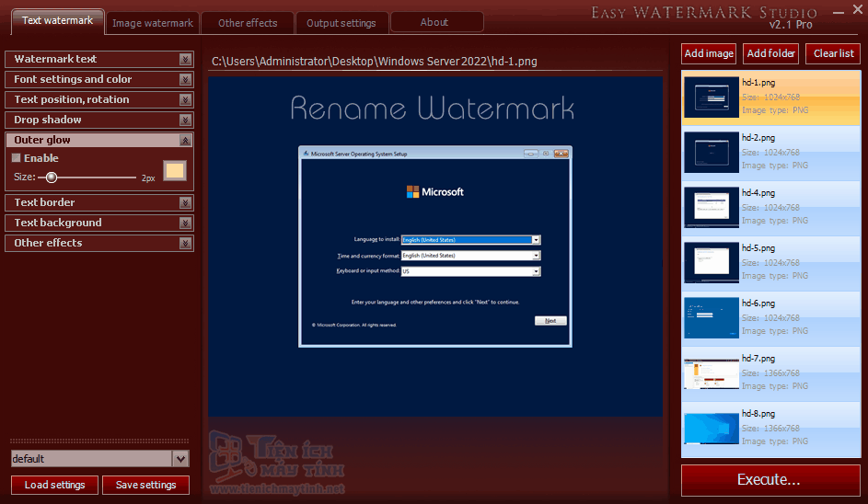The image size is (868, 504).
Task: Click the Add image button
Action: (709, 53)
